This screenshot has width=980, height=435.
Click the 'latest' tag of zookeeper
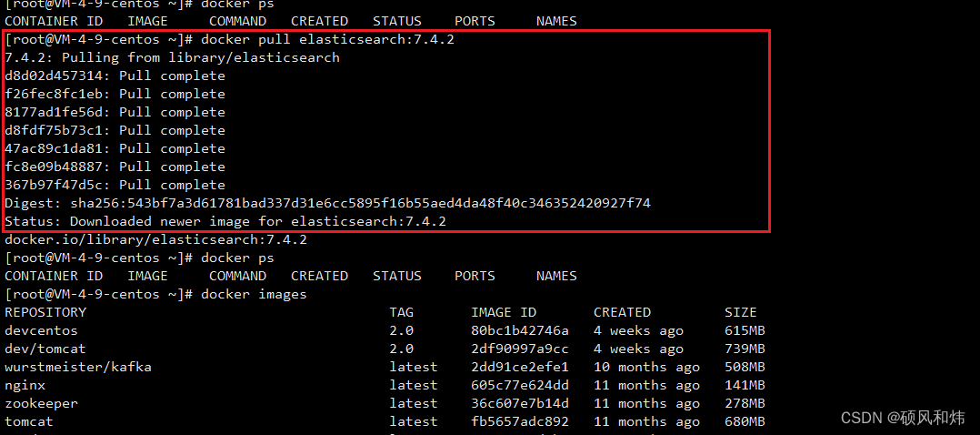[414, 402]
